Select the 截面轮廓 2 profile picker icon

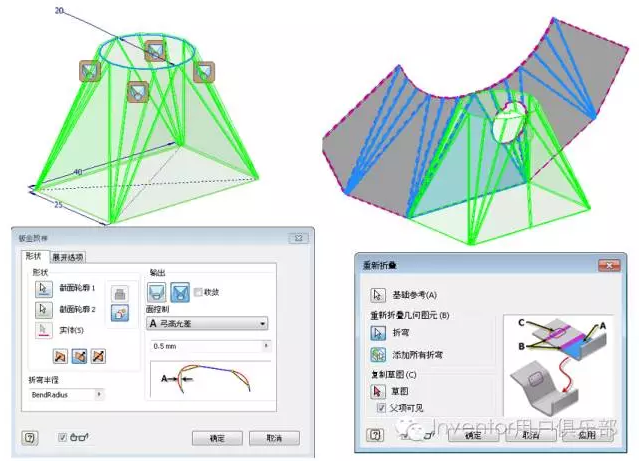(x=42, y=308)
